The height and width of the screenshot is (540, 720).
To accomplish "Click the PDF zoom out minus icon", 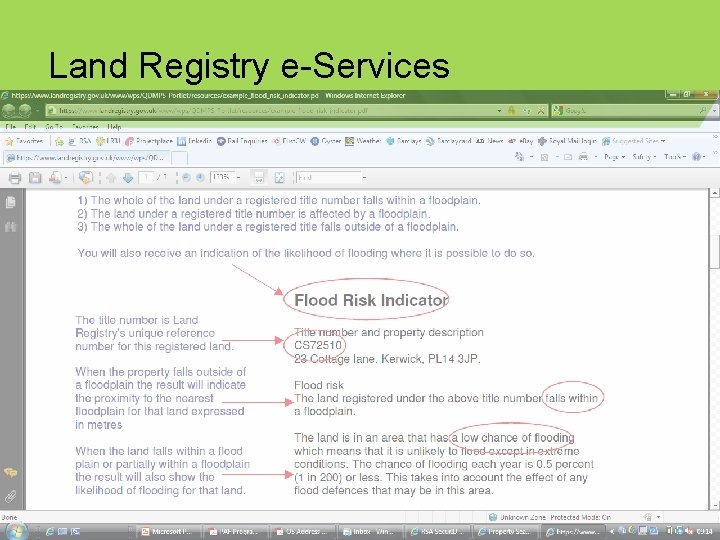I will (x=186, y=177).
